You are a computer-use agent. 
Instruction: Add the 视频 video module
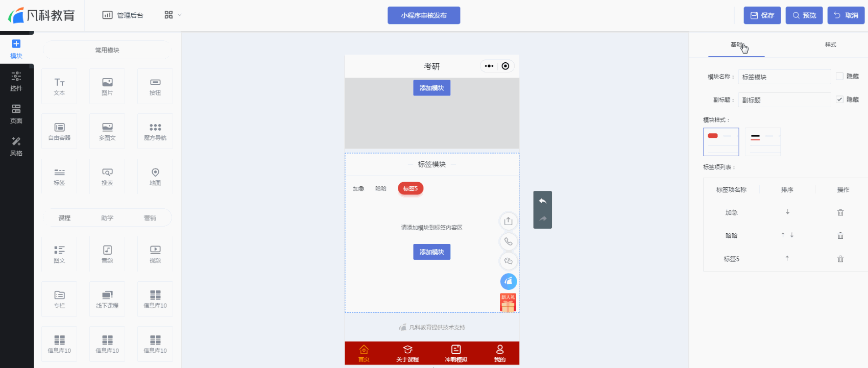155,254
